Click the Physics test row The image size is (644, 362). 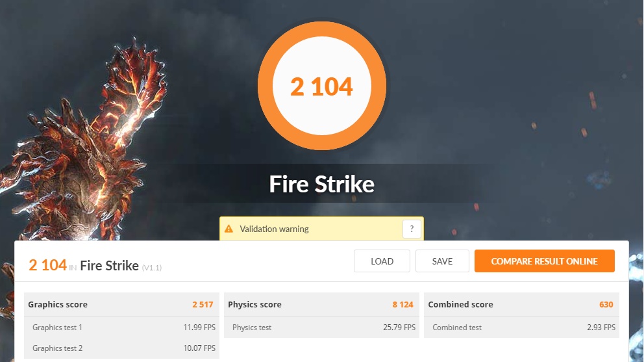321,328
